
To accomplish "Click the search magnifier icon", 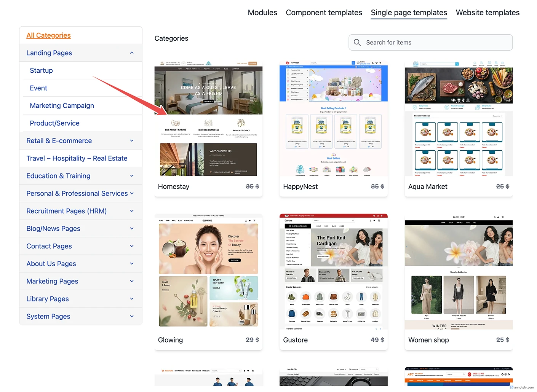I will pyautogui.click(x=357, y=42).
